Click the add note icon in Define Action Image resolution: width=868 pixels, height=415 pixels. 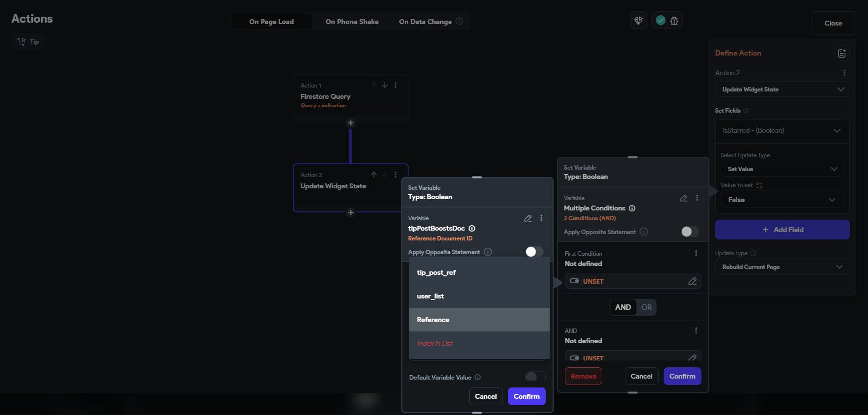point(841,53)
